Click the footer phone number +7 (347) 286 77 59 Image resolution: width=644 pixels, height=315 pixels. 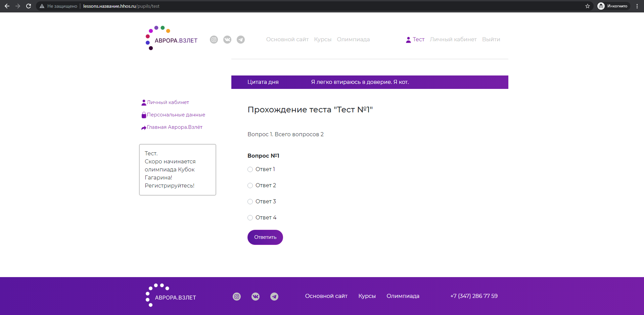tap(474, 296)
